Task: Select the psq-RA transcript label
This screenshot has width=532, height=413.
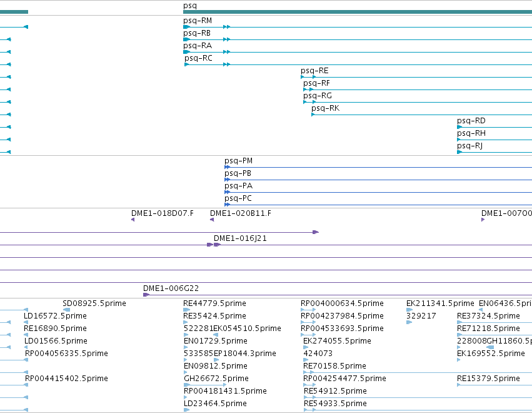Action: click(x=198, y=46)
